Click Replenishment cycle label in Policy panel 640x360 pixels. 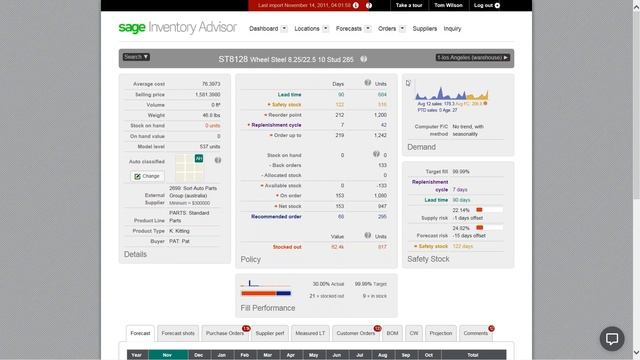click(276, 125)
